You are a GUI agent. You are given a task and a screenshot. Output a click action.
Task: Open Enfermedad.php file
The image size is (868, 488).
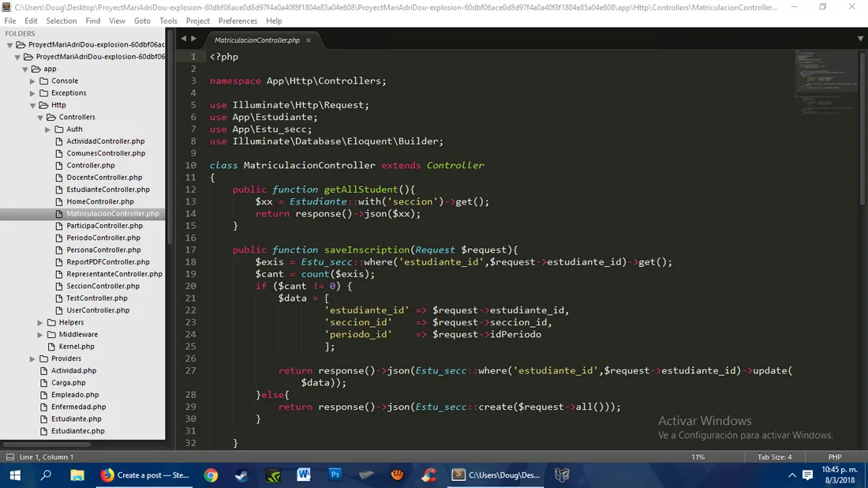[x=79, y=407]
